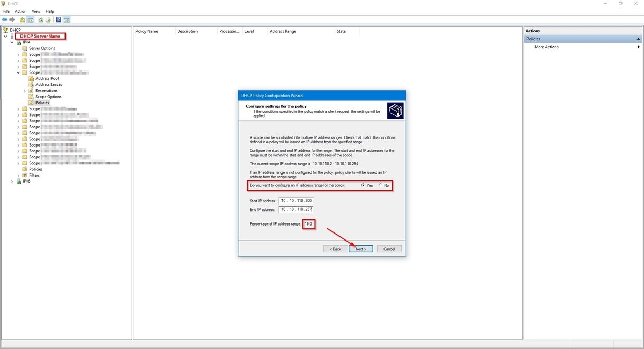This screenshot has width=644, height=349.
Task: Open the View menu
Action: [x=36, y=11]
